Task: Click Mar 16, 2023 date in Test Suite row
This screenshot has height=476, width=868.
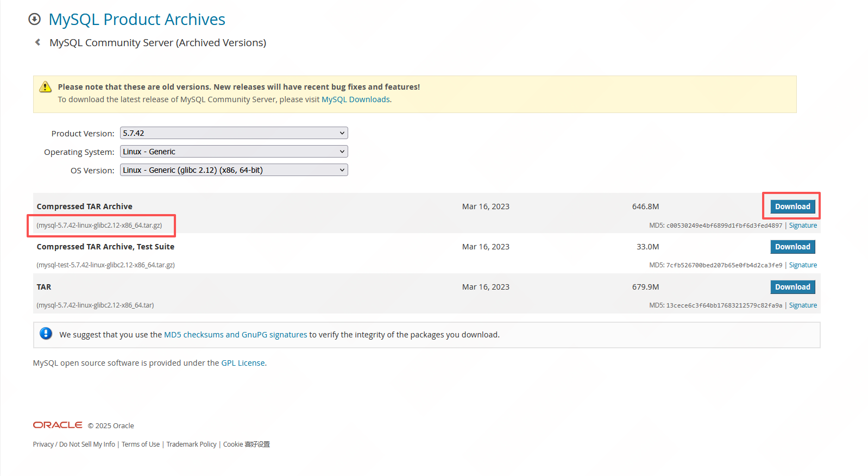Action: coord(486,247)
